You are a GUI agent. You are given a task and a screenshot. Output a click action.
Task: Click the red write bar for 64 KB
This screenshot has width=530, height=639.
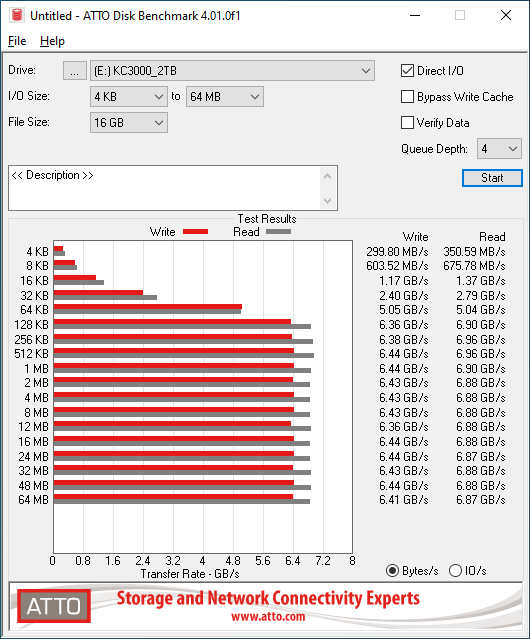coord(147,306)
